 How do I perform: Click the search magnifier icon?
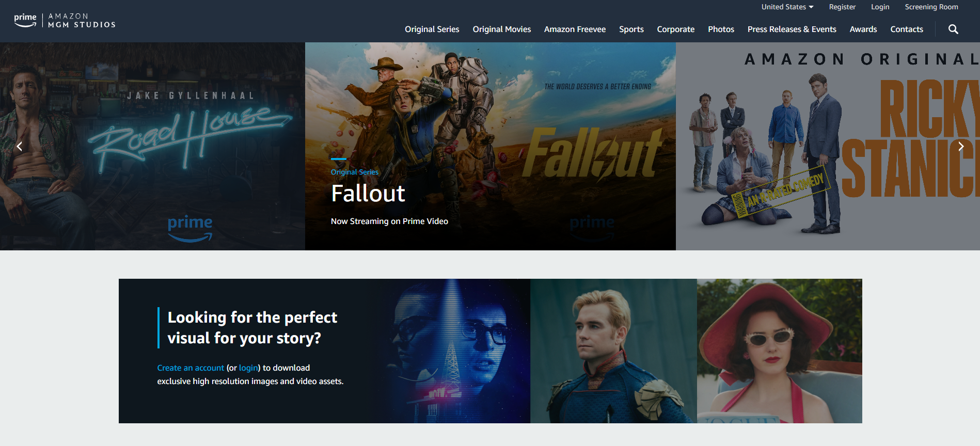click(953, 29)
